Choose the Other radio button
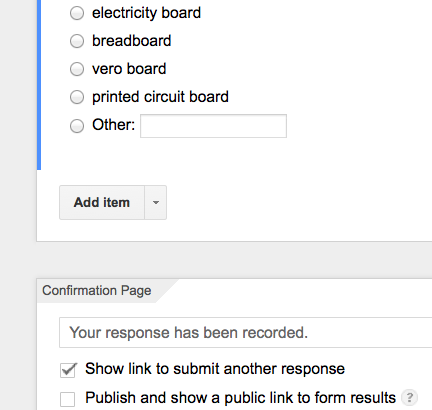 pos(77,126)
